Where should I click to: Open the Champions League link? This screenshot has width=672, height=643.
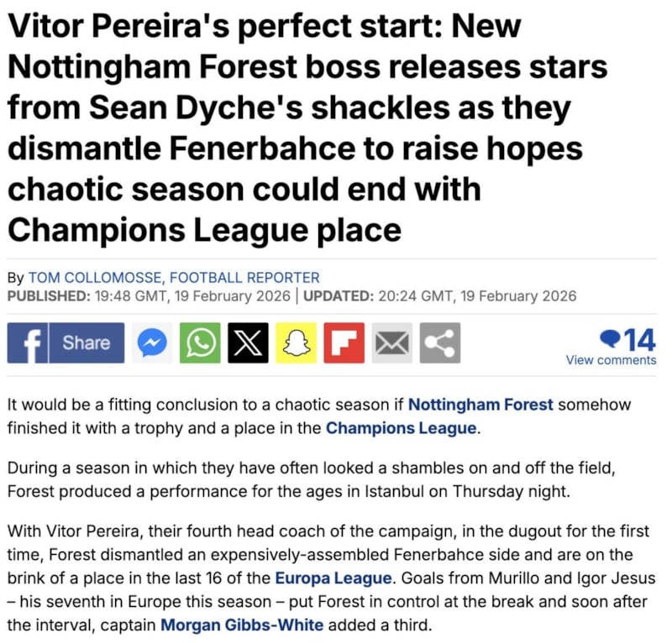(401, 428)
